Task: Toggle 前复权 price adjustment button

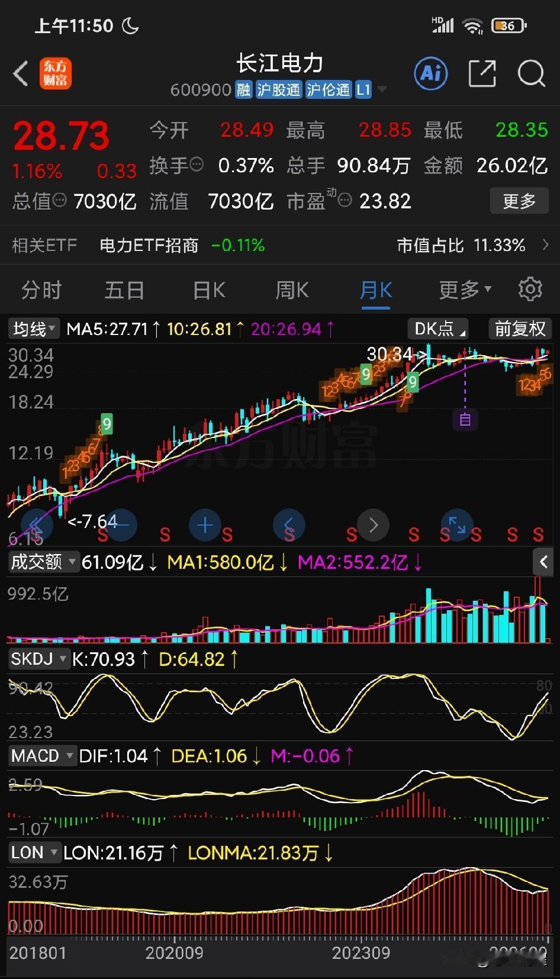Action: [520, 329]
